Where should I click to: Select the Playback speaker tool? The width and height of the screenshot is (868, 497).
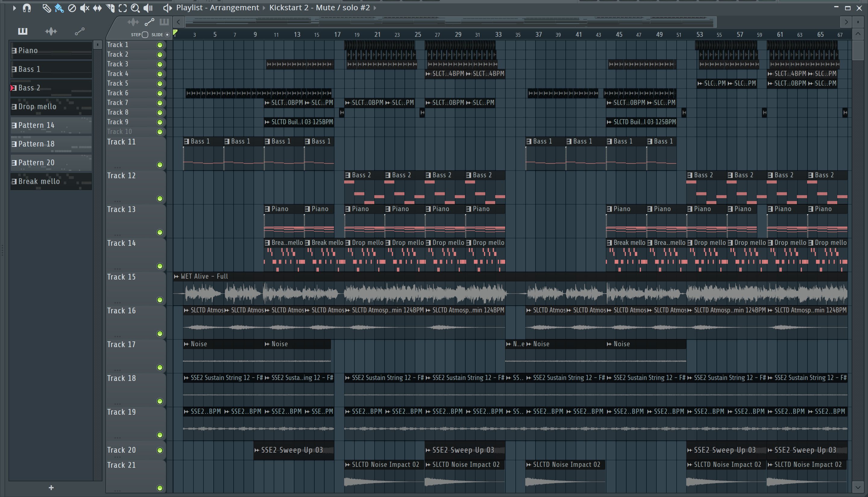pos(148,8)
